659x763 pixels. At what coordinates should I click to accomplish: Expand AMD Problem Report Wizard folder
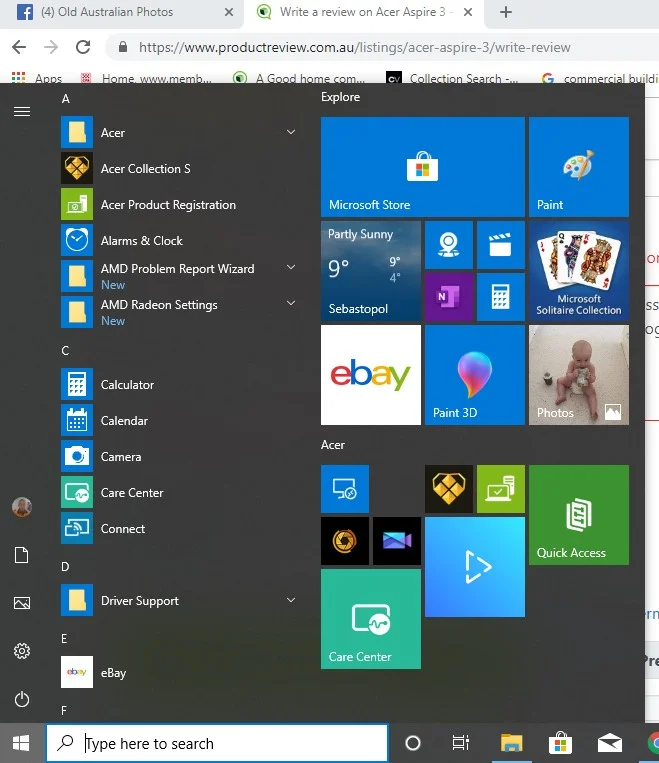click(291, 267)
